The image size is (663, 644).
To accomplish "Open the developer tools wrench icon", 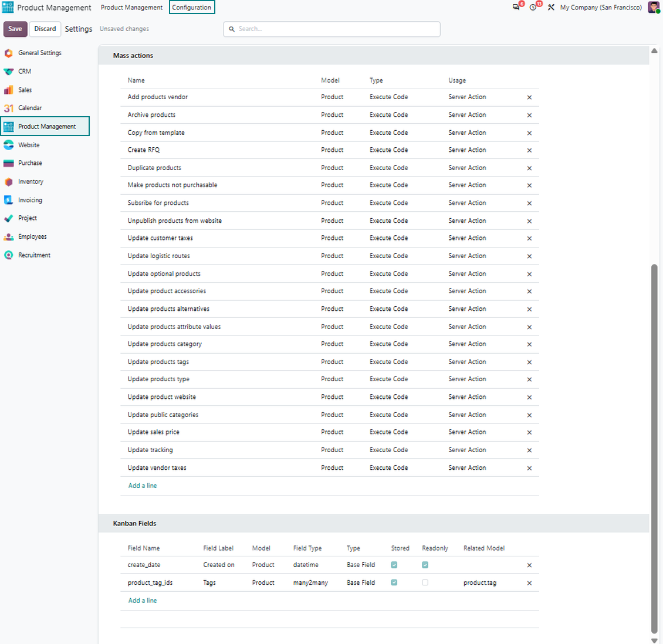I will point(551,7).
